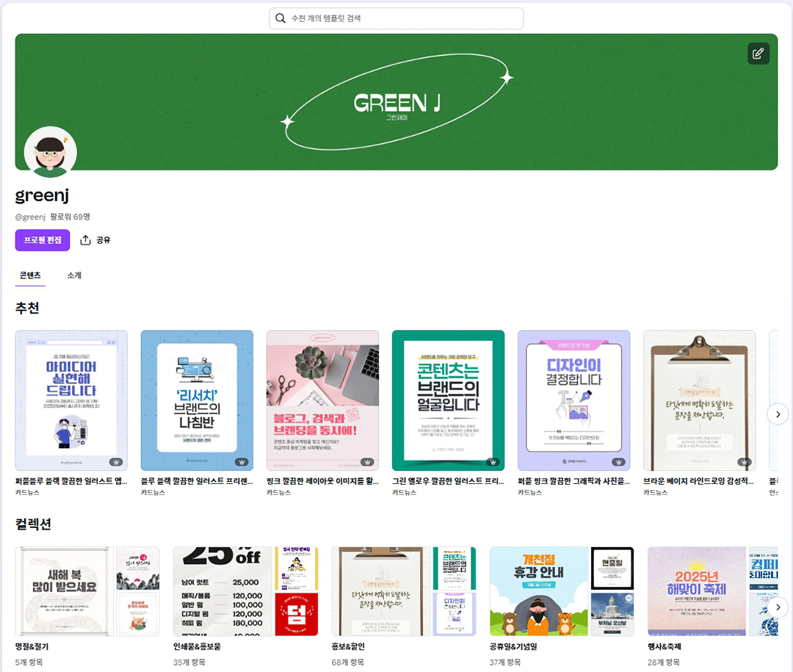
Task: Click the share upload icon
Action: 85,240
